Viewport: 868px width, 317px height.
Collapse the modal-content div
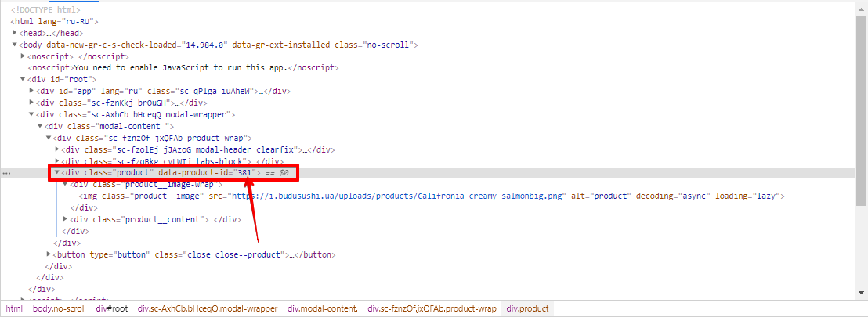41,126
